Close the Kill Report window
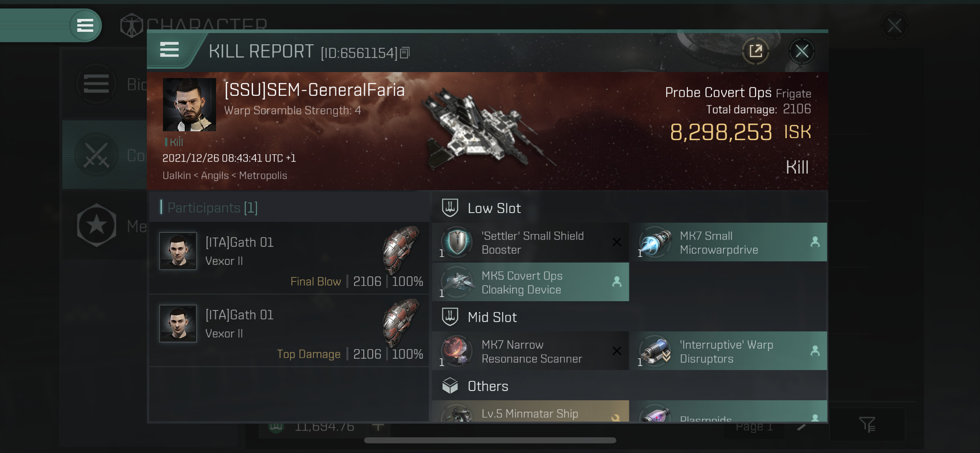 [x=801, y=51]
